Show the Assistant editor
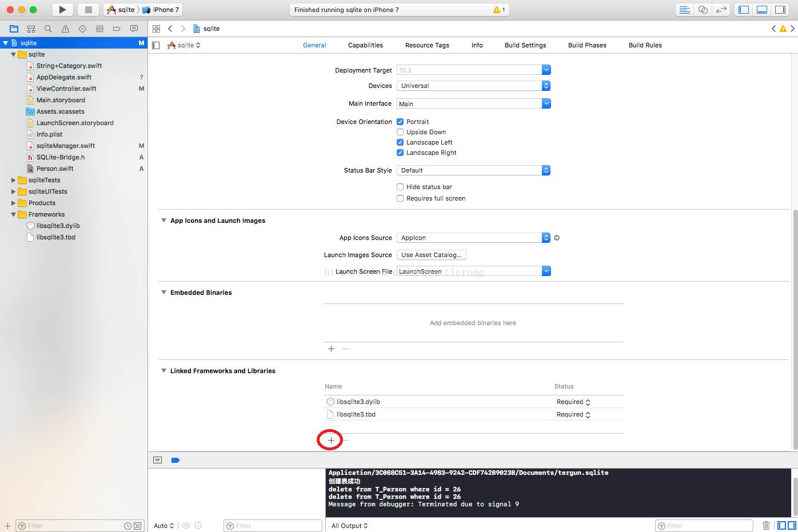 pyautogui.click(x=703, y=10)
